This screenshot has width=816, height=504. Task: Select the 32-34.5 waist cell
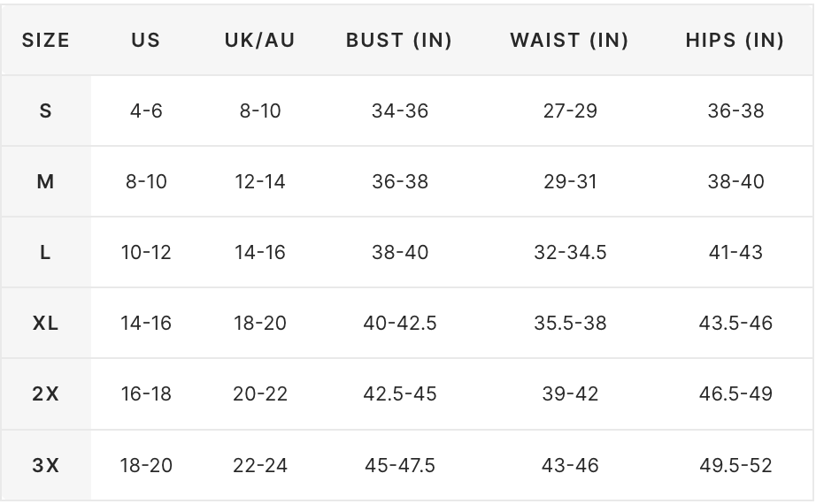[570, 253]
